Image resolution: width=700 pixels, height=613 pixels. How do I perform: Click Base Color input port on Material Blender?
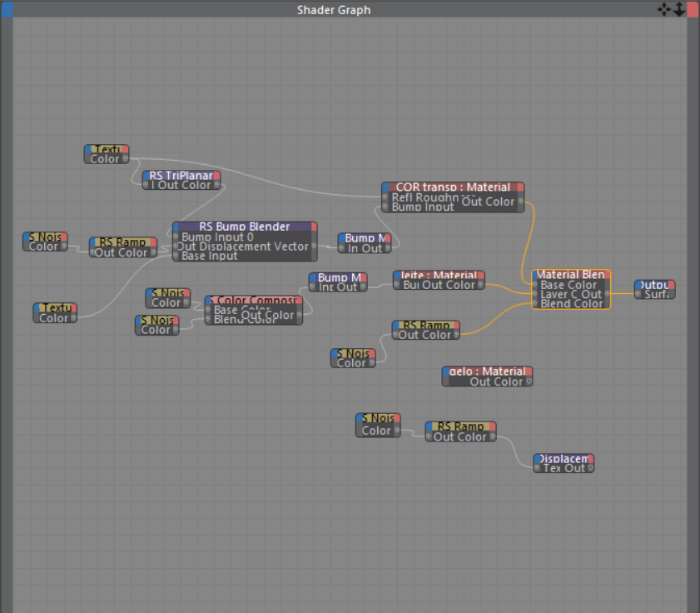coord(535,285)
